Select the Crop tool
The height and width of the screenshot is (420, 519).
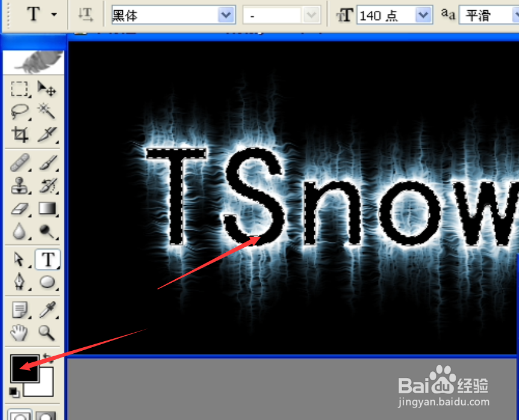pyautogui.click(x=19, y=134)
